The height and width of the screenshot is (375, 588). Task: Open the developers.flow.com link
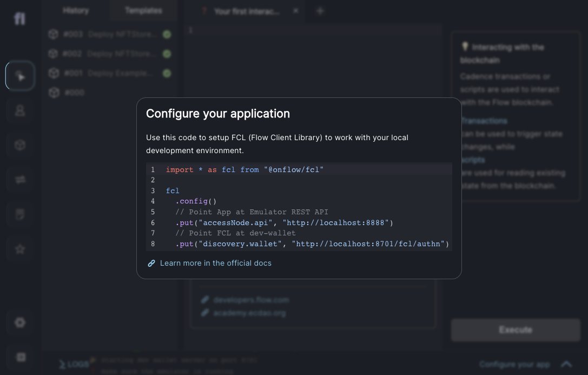click(251, 300)
